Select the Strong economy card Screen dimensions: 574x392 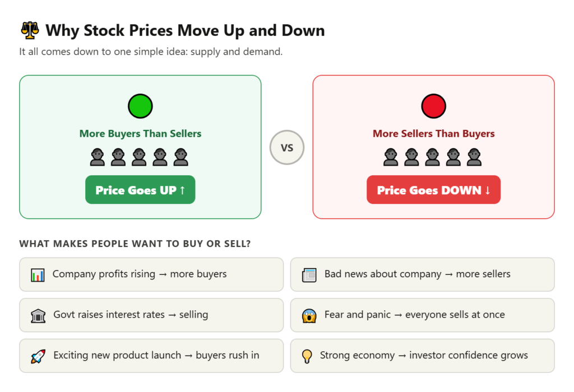pyautogui.click(x=422, y=356)
